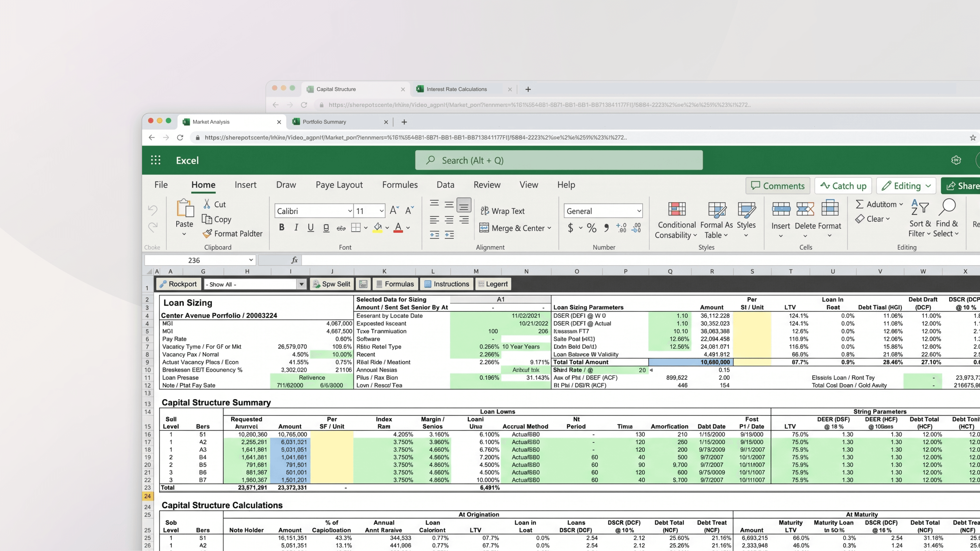Image resolution: width=980 pixels, height=551 pixels.
Task: Decrease font size with the small A
Action: point(409,210)
